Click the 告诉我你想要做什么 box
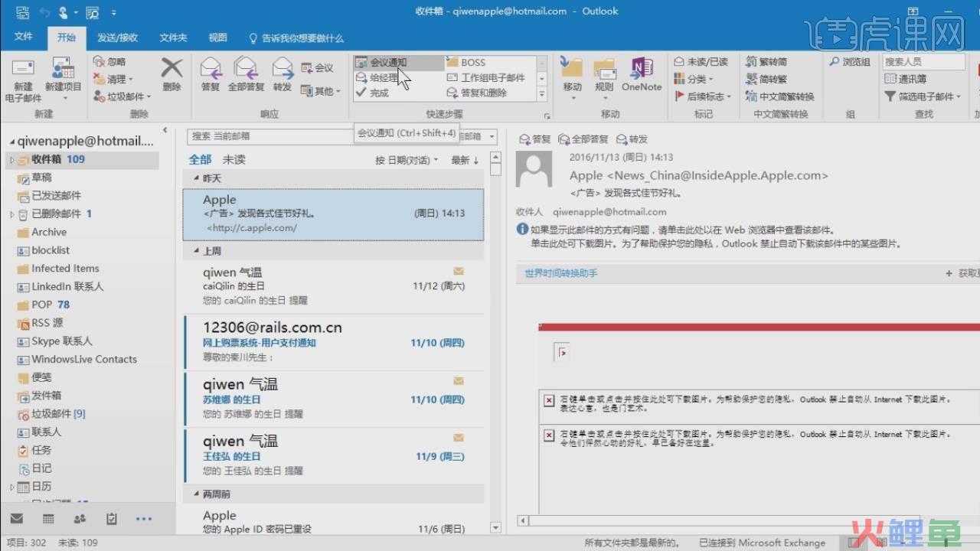 pos(296,37)
